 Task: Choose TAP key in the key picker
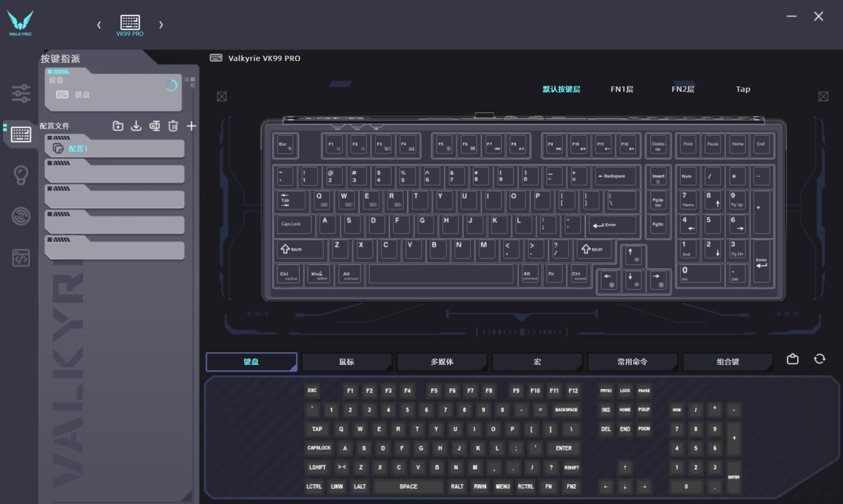[x=317, y=429]
